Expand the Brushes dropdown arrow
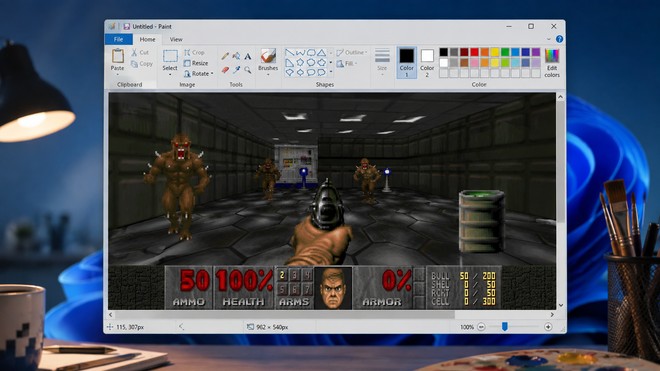The image size is (660, 371). (268, 75)
